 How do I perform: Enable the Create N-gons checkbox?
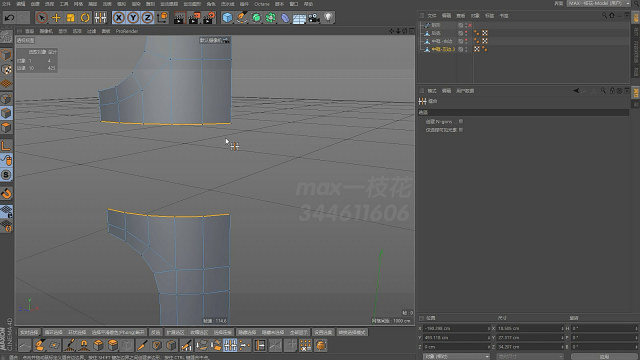pyautogui.click(x=461, y=121)
